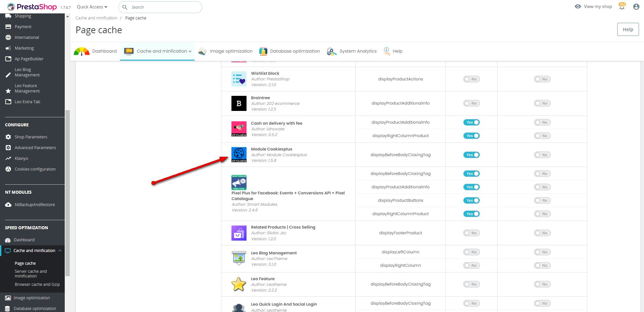Open Dashboard under Speed Optimization in the sidebar
This screenshot has height=312, width=644.
(x=24, y=240)
